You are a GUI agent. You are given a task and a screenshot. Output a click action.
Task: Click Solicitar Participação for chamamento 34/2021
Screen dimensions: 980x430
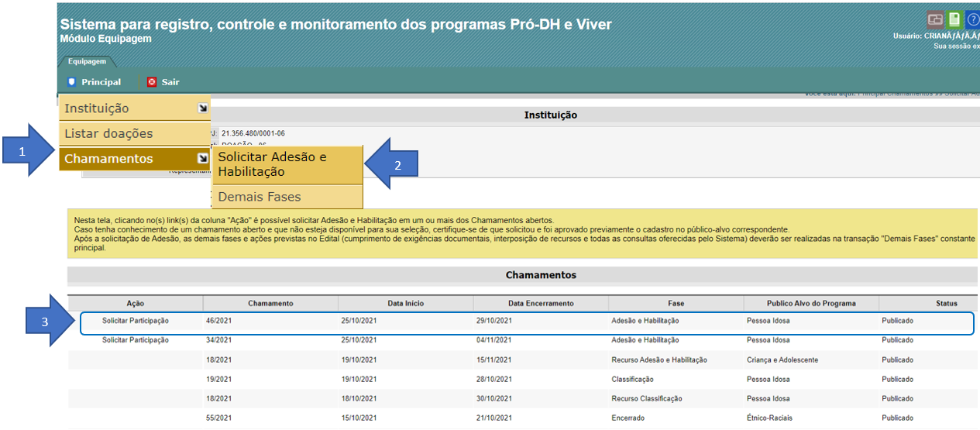click(136, 340)
